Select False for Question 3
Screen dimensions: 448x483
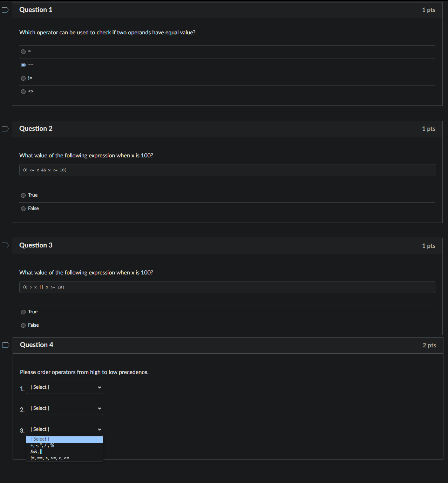click(x=23, y=325)
